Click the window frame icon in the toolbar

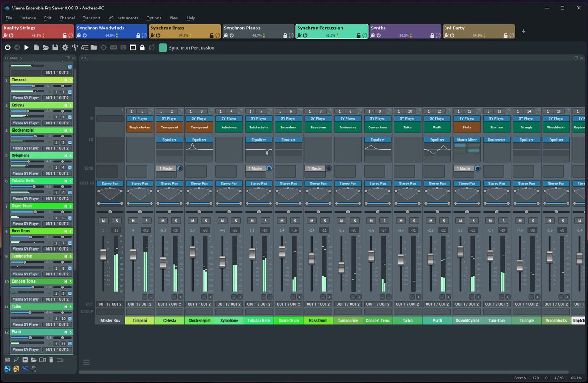click(x=133, y=47)
